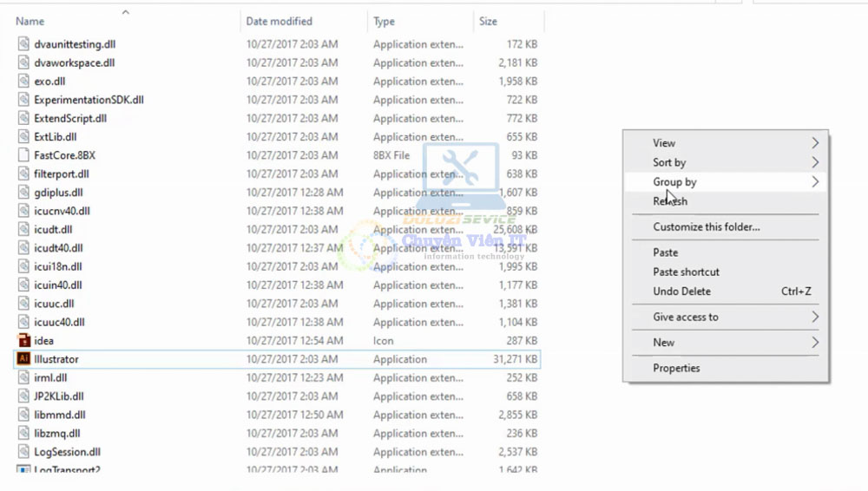Select Properties in the context menu
This screenshot has width=868, height=491.
(676, 368)
